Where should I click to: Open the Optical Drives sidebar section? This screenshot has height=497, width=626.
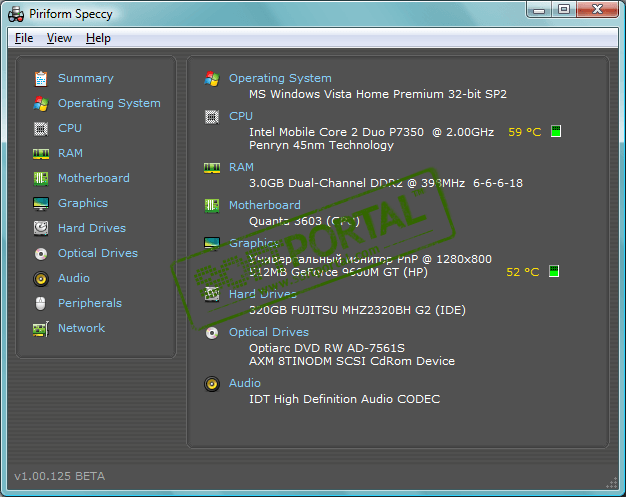click(98, 253)
